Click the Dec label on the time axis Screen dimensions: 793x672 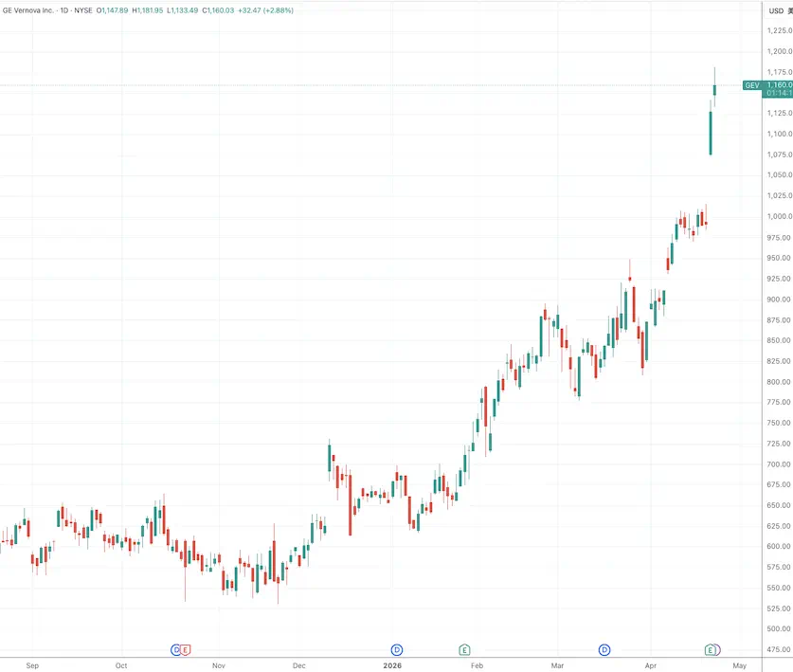coord(299,665)
